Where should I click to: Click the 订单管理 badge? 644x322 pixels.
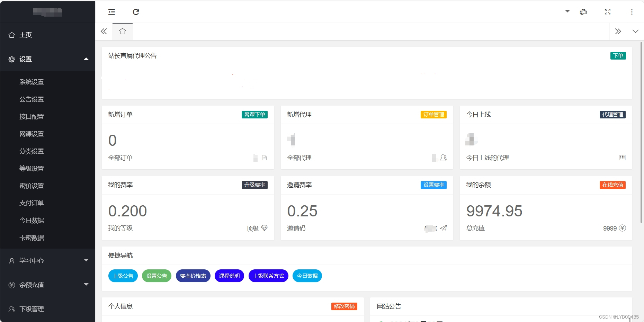433,115
